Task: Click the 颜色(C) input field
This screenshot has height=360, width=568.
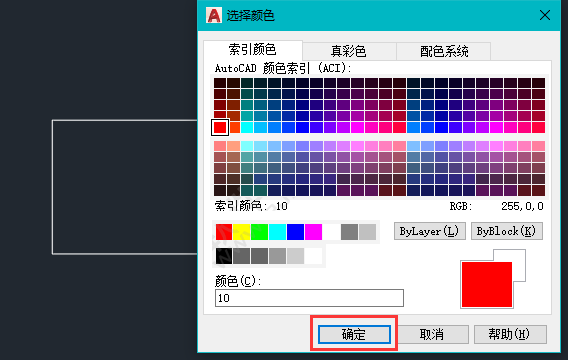Action: (x=309, y=298)
